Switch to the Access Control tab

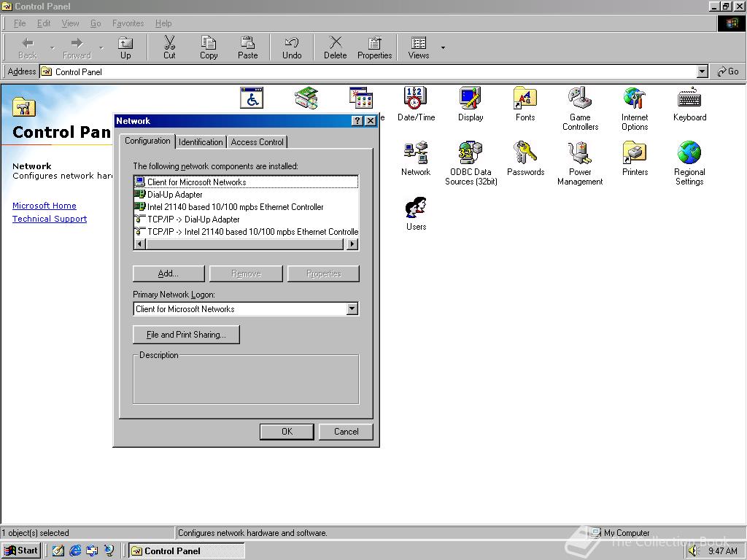tap(258, 142)
